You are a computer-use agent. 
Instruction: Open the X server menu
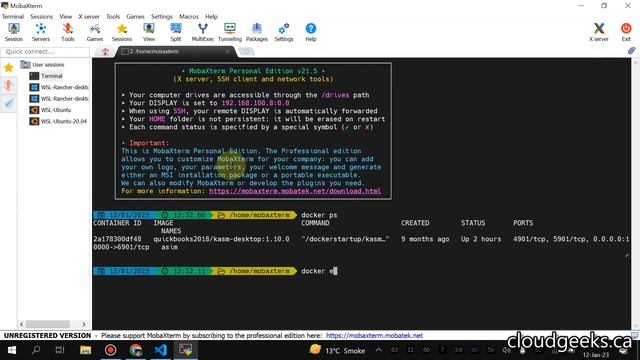89,16
